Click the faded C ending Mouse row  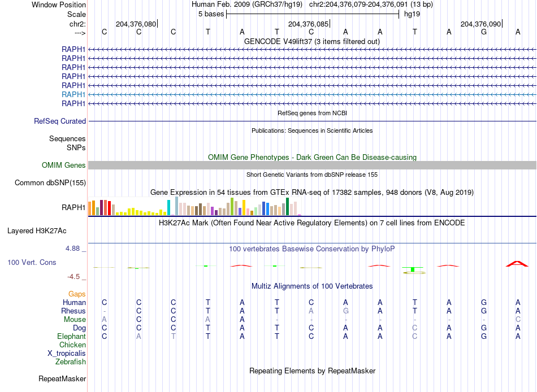(x=518, y=320)
